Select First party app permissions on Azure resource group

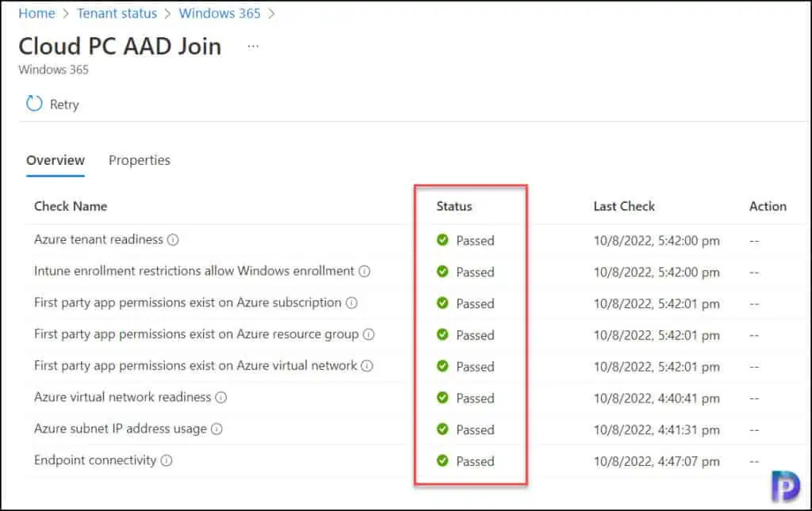pos(197,334)
